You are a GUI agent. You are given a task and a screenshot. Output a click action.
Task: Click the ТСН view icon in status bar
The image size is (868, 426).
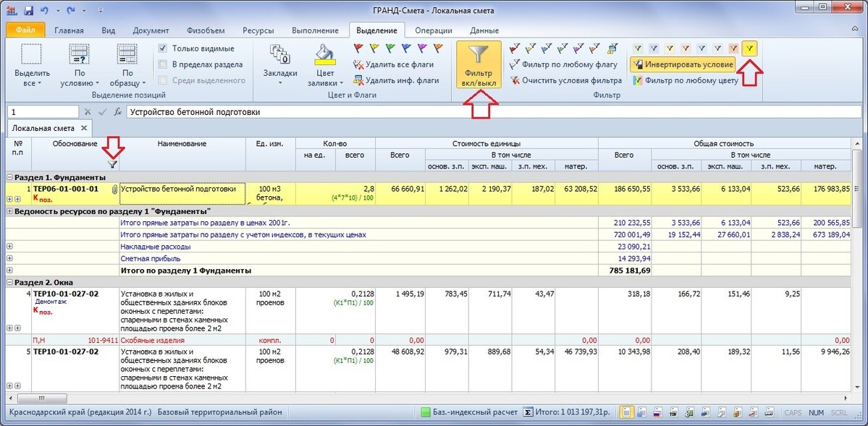tap(674, 412)
